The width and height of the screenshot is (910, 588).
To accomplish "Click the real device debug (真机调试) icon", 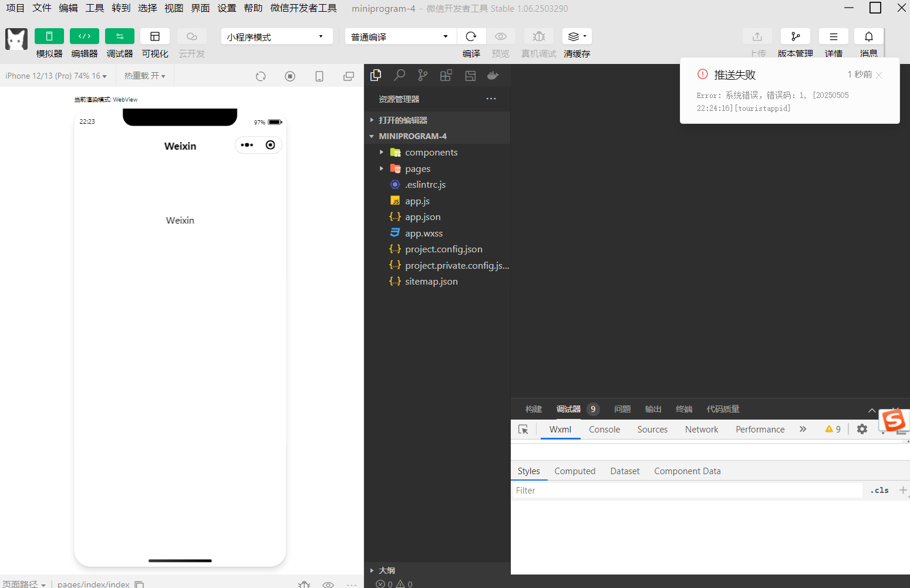I will pos(539,36).
